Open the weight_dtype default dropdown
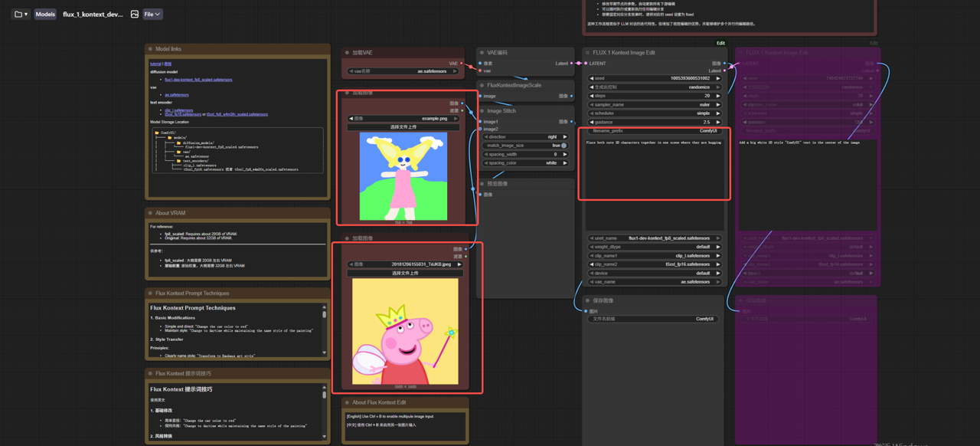 click(x=655, y=247)
